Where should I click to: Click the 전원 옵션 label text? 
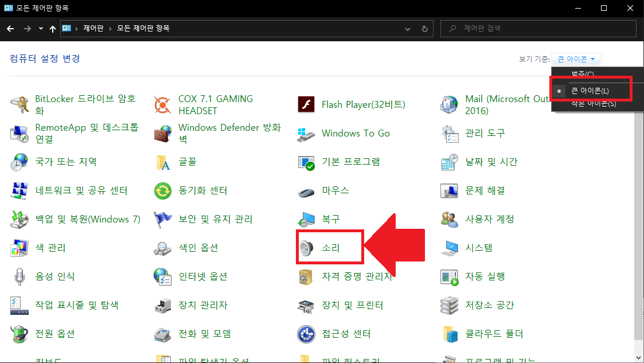click(55, 334)
